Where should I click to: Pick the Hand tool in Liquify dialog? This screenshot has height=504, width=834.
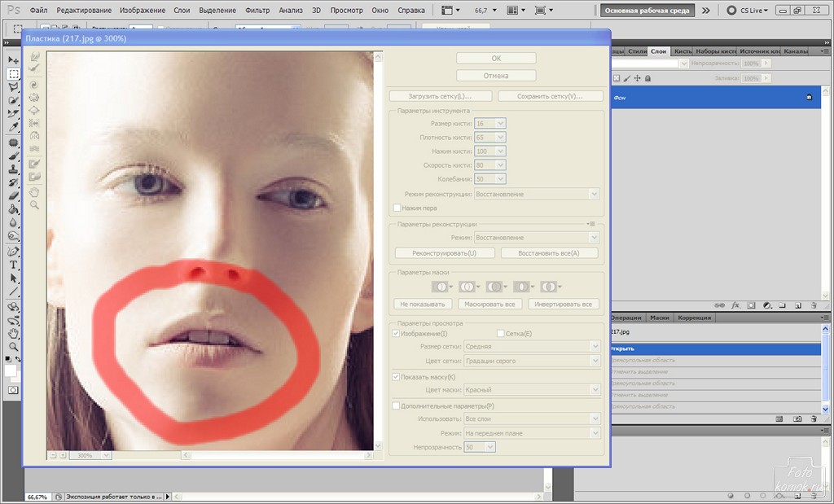[x=34, y=192]
